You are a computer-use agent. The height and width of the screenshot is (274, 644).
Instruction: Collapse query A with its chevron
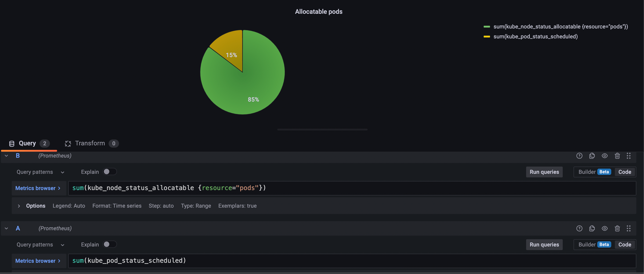(x=6, y=228)
